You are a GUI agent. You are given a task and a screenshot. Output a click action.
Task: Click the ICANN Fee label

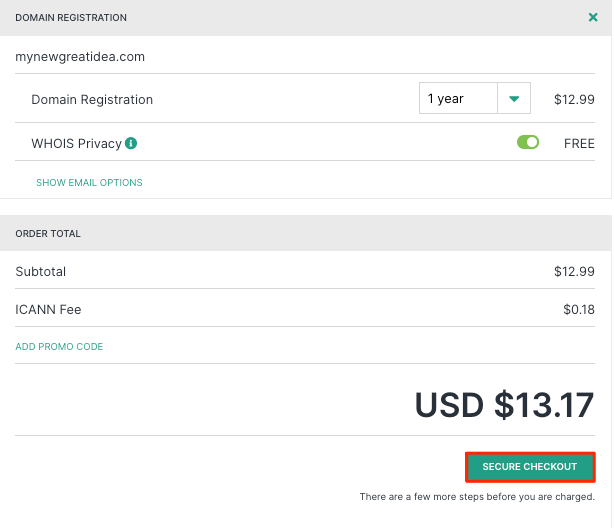point(48,309)
